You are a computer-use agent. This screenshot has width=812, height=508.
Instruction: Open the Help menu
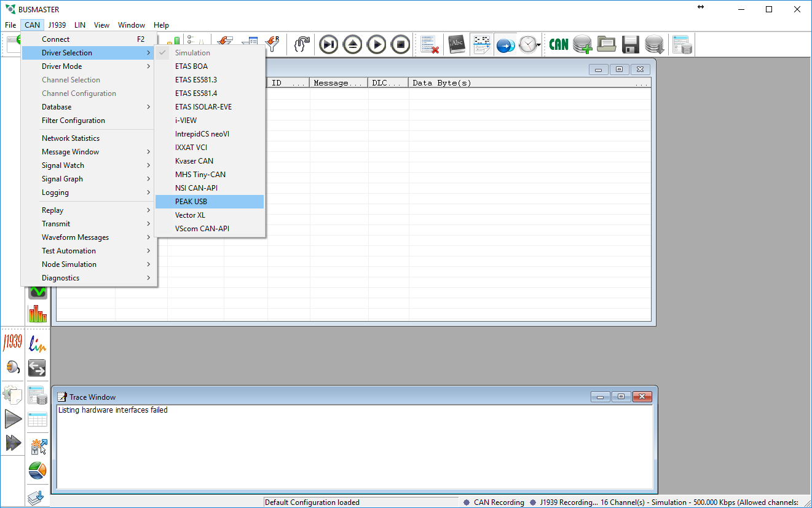click(161, 25)
